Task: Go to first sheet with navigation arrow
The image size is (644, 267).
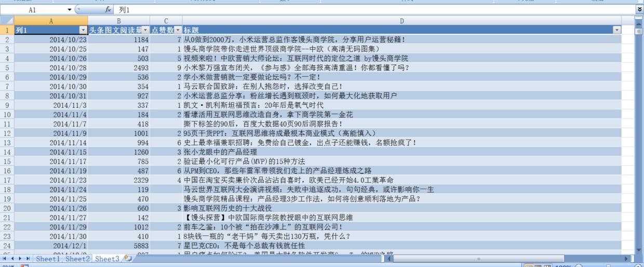Action: pyautogui.click(x=5, y=258)
